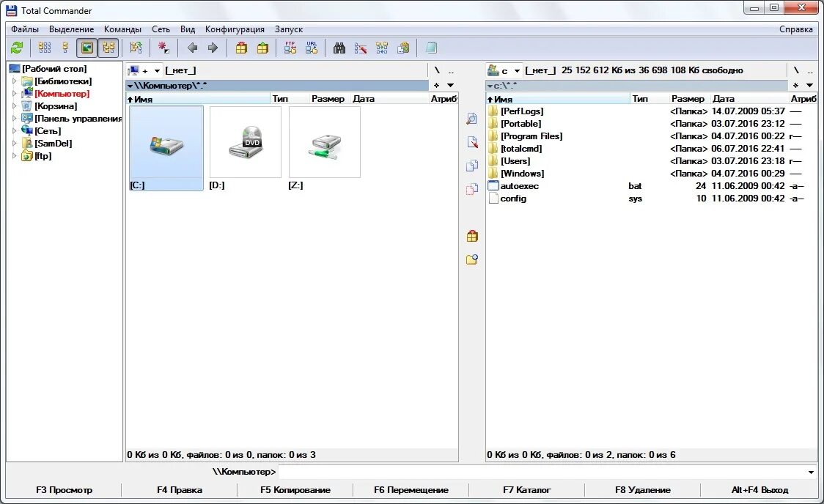Open the FTP connect toolbar icon
This screenshot has height=504, width=824.
(290, 48)
